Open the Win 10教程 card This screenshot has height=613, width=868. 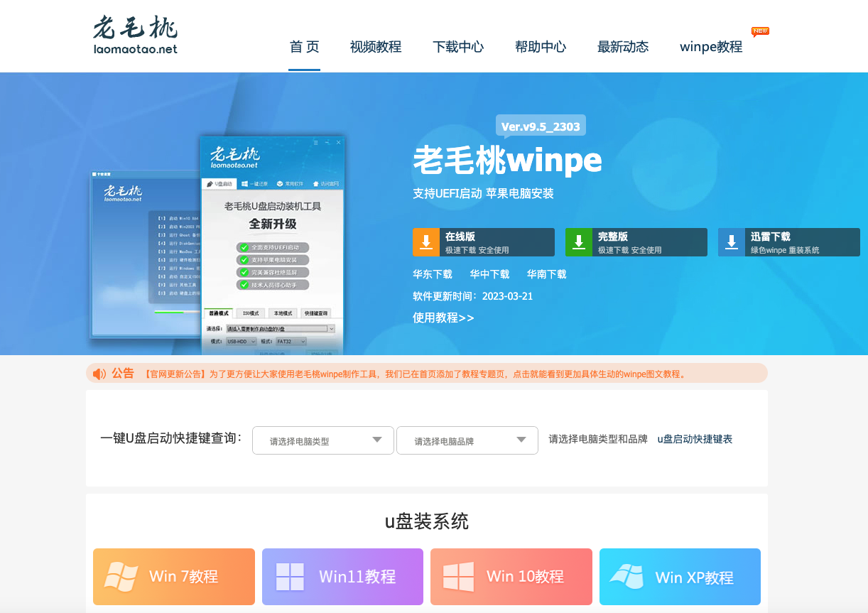click(x=511, y=576)
